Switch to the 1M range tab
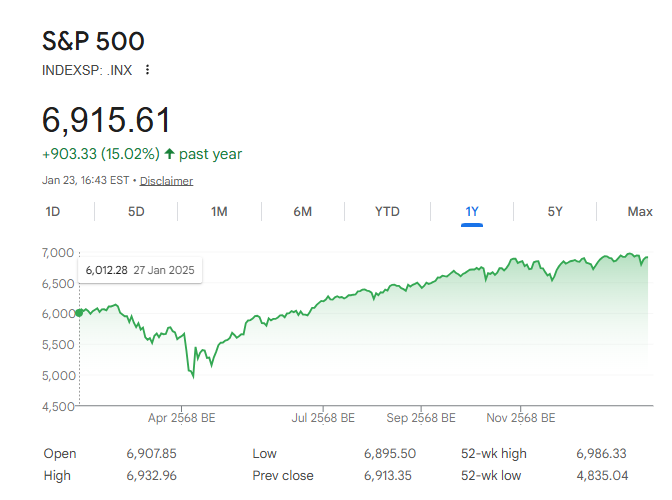The image size is (672, 500). pos(219,211)
